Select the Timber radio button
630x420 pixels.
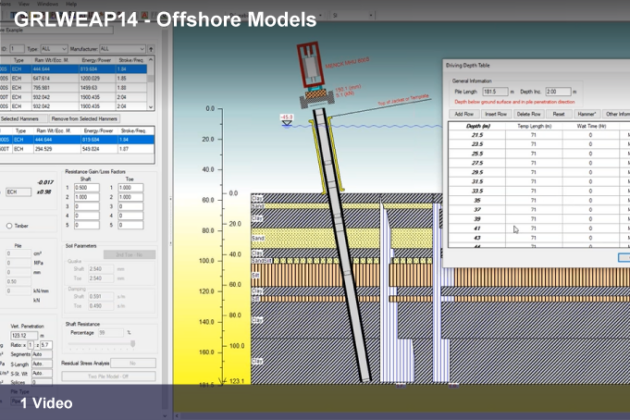coord(9,226)
